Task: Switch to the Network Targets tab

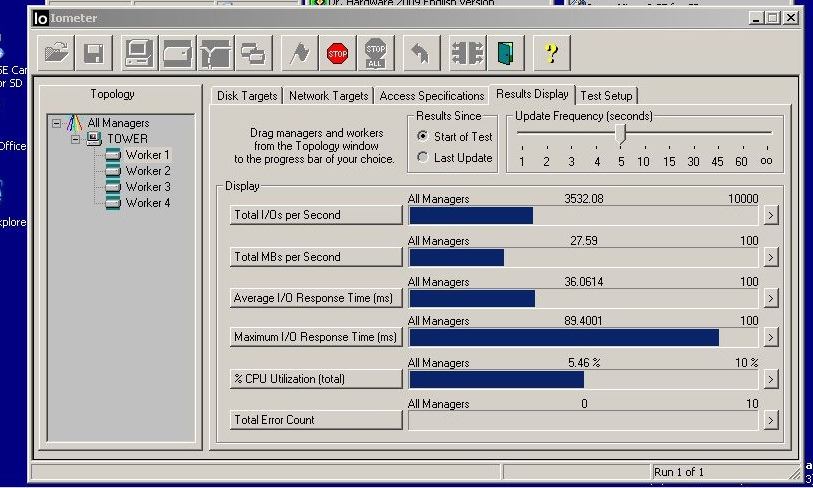Action: pyautogui.click(x=328, y=96)
